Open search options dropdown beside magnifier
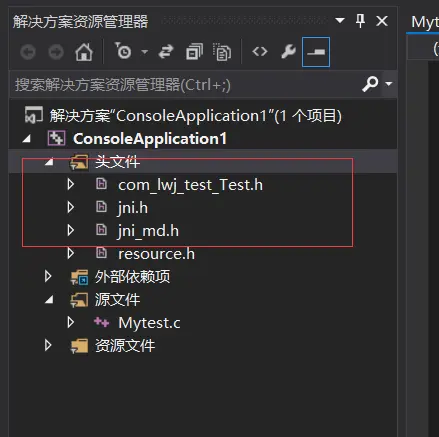The width and height of the screenshot is (439, 437). [389, 84]
